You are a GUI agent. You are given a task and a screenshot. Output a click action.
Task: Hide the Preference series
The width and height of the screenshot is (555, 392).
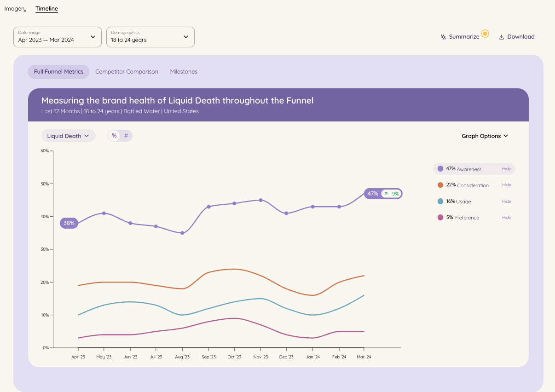point(507,218)
